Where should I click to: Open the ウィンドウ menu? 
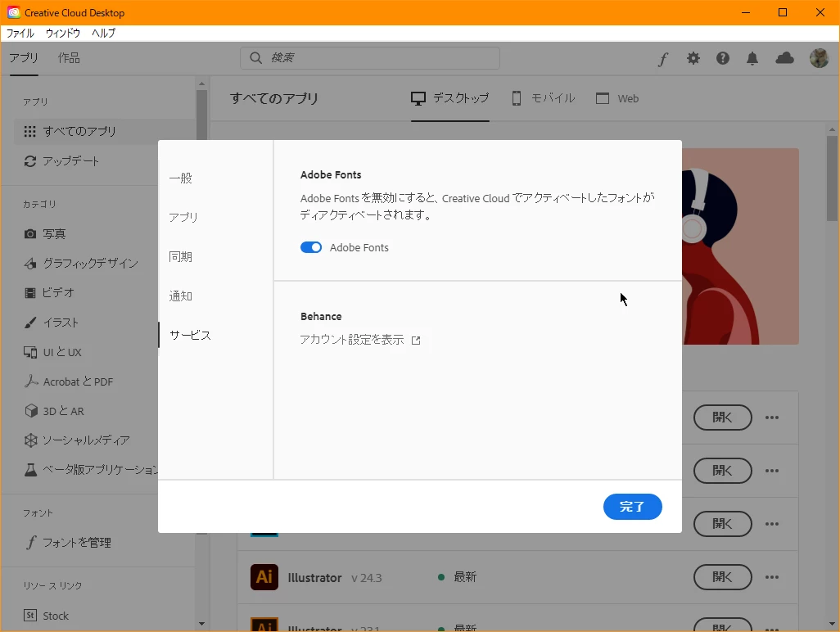click(x=63, y=34)
